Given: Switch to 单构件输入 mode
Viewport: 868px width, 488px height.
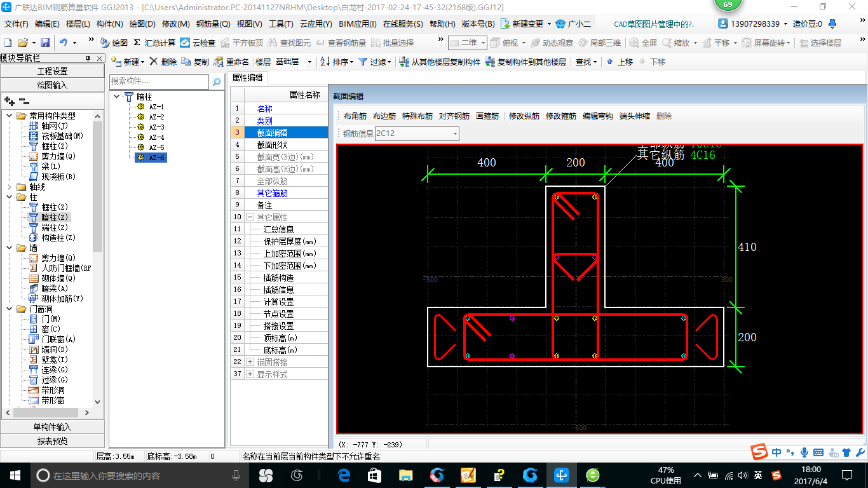Looking at the screenshot, I should [52, 426].
